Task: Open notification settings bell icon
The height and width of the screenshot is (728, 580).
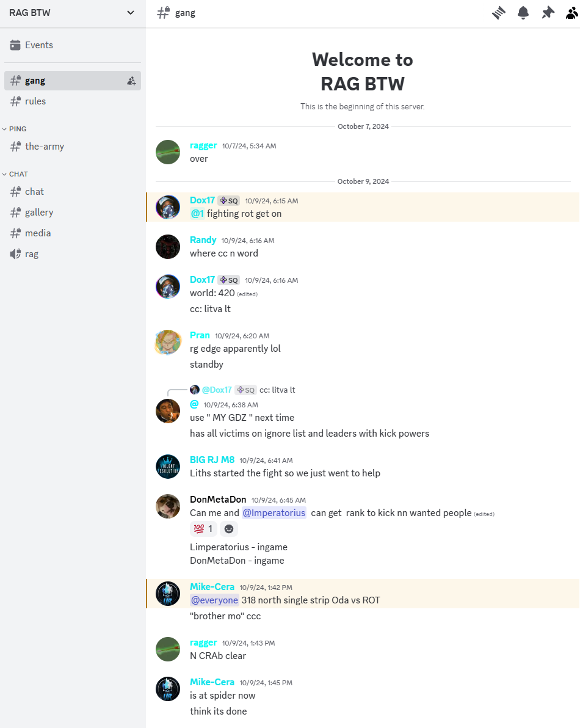Action: 523,13
